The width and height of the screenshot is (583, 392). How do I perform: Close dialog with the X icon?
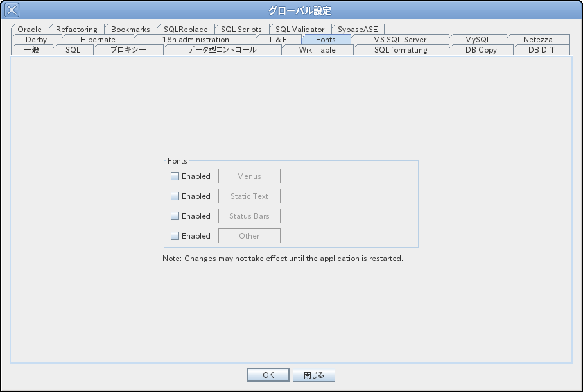12,10
